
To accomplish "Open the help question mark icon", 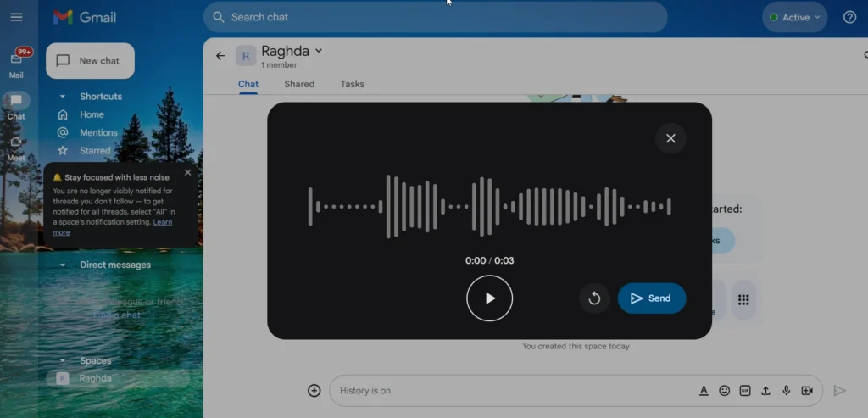I will click(x=849, y=17).
